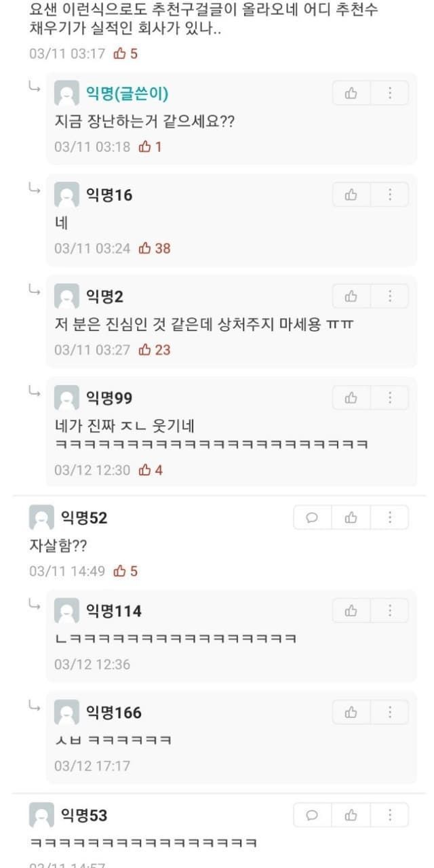This screenshot has height=868, width=434.
Task: Click 익명53's avatar thumbnail
Action: [41, 815]
